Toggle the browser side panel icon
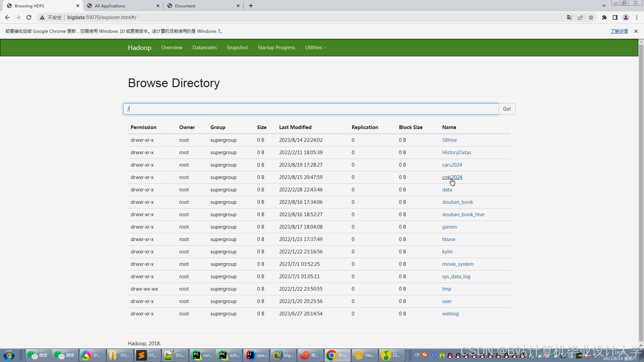This screenshot has width=644, height=362. coord(615,17)
